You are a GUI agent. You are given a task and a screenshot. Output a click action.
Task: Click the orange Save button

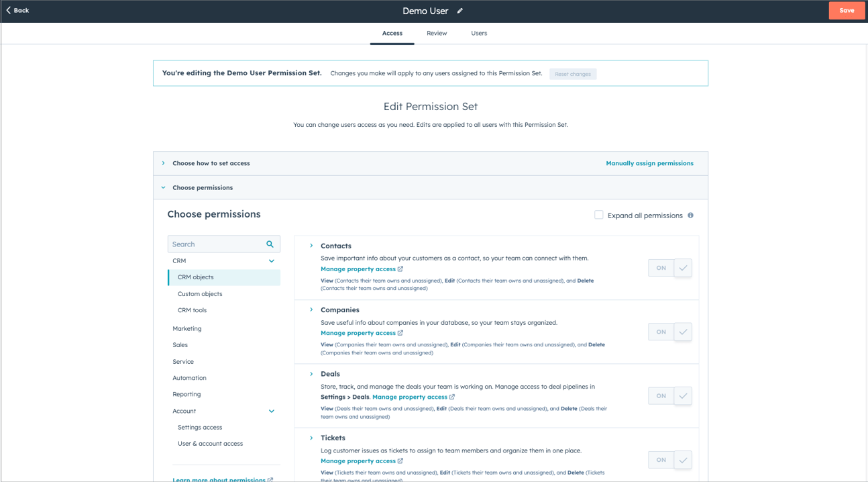[847, 11]
